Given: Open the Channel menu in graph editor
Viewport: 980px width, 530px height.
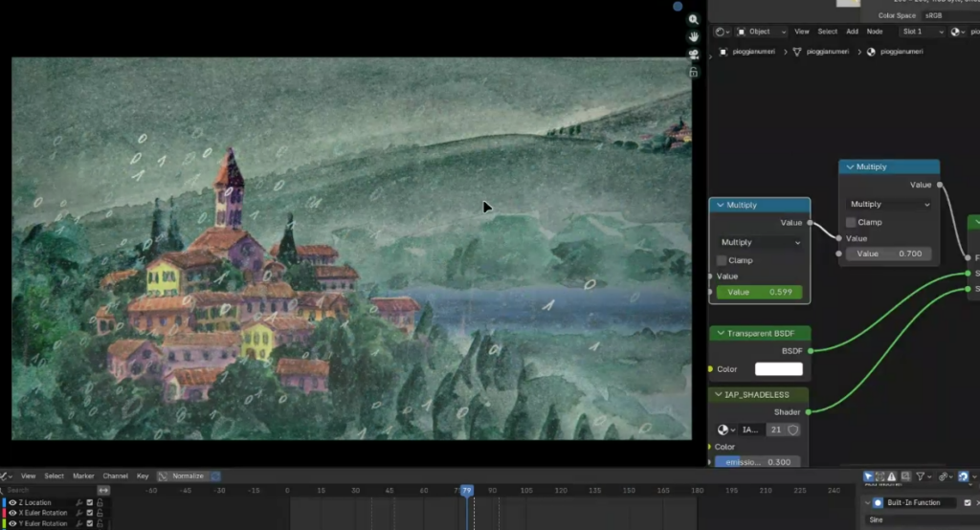Looking at the screenshot, I should point(115,475).
